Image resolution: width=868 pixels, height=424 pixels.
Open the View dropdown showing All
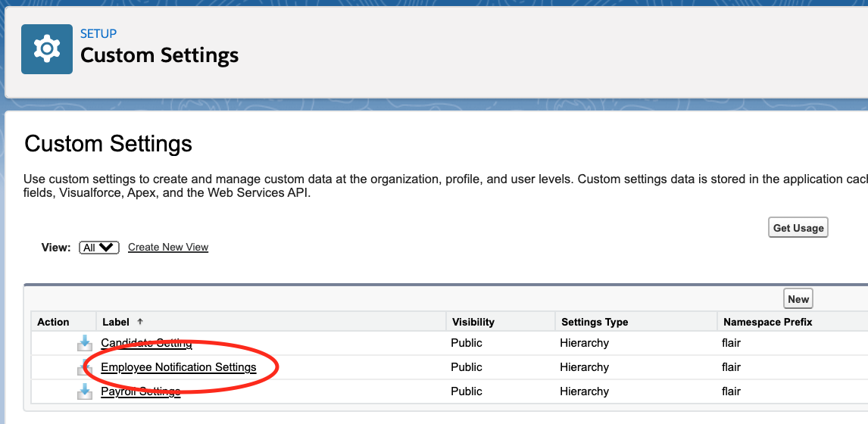point(99,248)
